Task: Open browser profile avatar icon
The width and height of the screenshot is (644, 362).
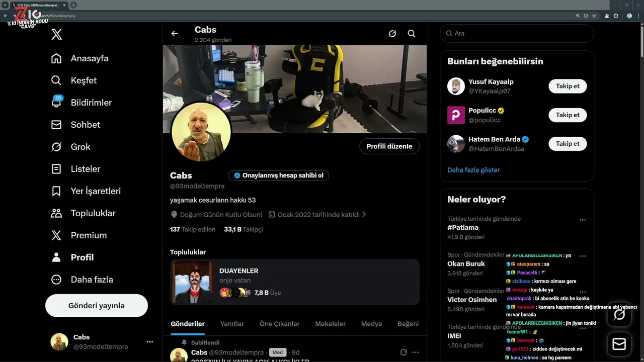Action: (629, 16)
